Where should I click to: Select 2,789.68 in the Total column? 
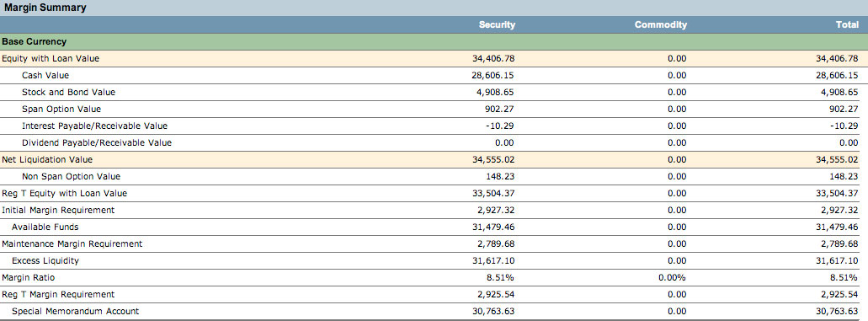coord(839,244)
